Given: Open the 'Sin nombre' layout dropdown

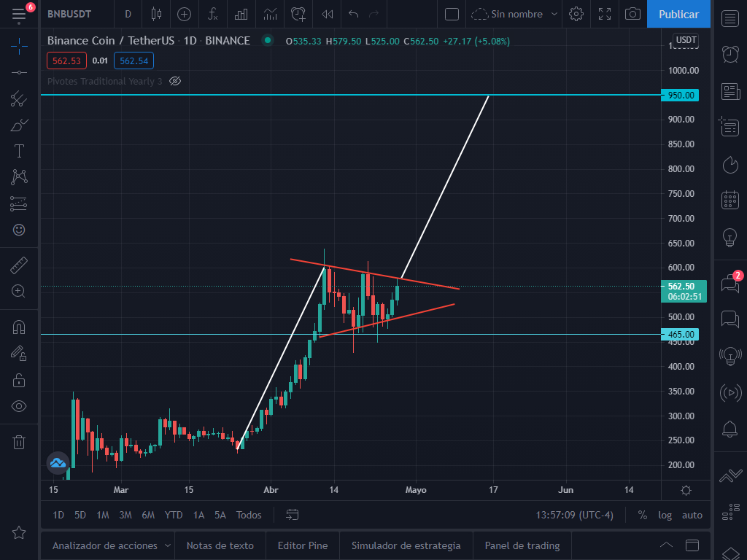Looking at the screenshot, I should click(x=514, y=15).
